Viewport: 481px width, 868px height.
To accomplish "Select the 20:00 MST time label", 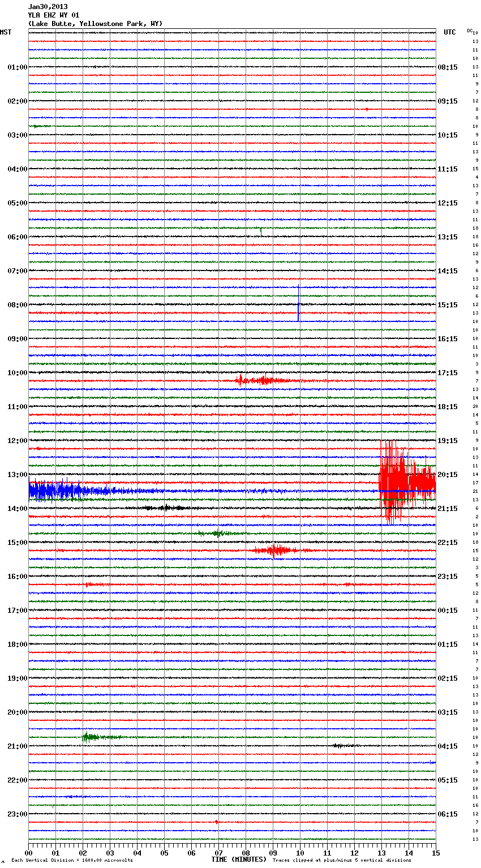I will [18, 712].
